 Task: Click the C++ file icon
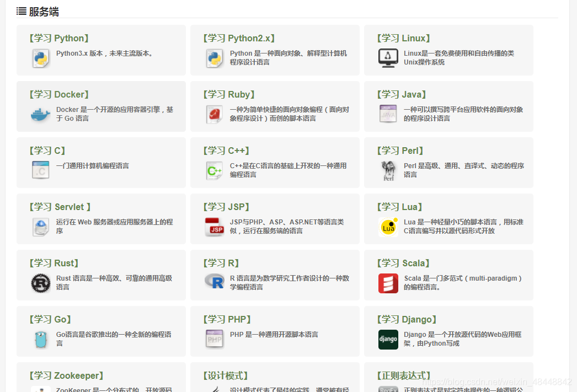pyautogui.click(x=214, y=170)
